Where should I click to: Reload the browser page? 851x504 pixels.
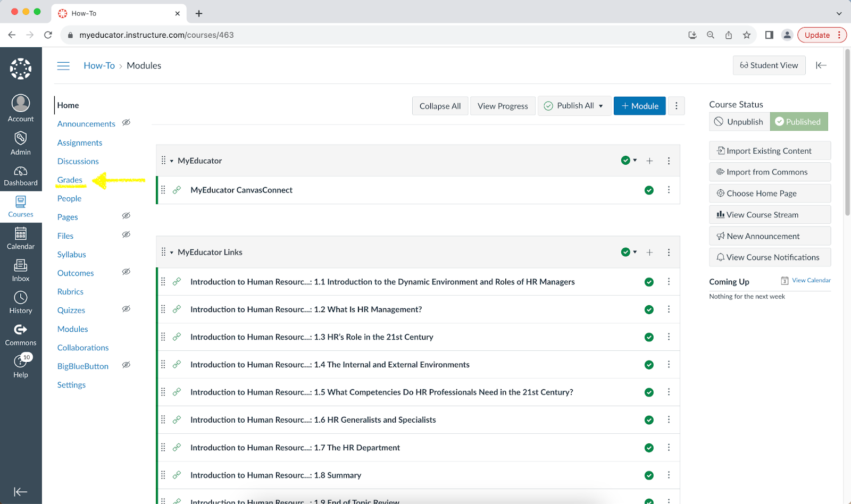(48, 35)
